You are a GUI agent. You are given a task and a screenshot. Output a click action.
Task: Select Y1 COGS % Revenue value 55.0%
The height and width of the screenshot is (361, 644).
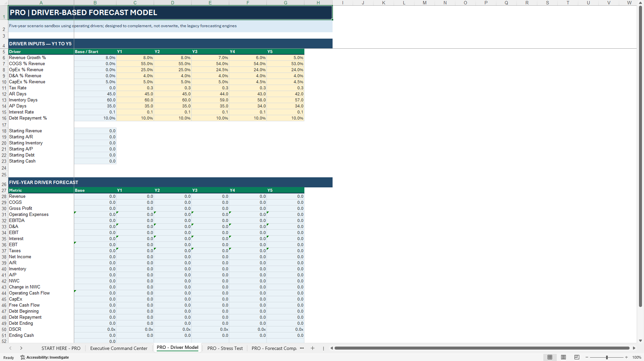(x=135, y=64)
